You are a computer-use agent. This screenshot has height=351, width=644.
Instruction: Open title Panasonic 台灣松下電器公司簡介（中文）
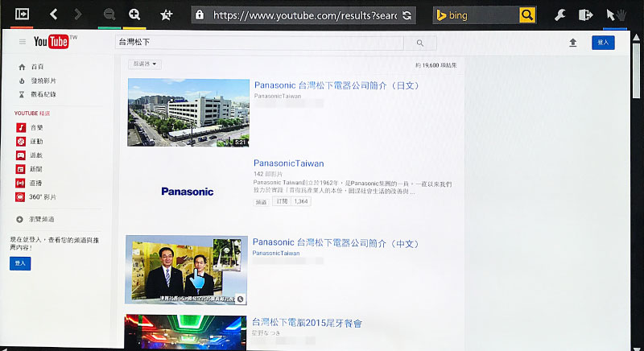click(x=336, y=243)
